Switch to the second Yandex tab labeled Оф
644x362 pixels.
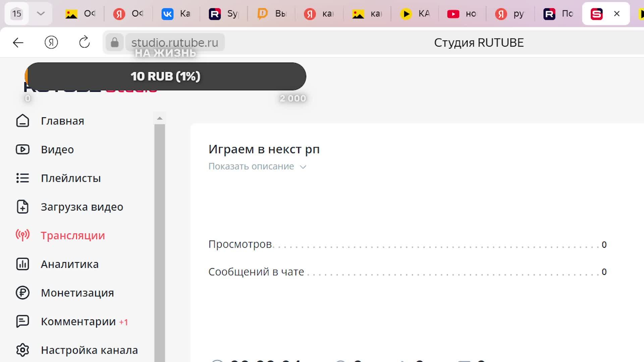coord(128,14)
